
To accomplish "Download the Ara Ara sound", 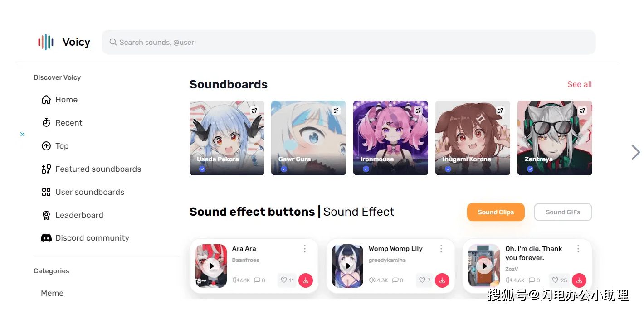I will (306, 280).
